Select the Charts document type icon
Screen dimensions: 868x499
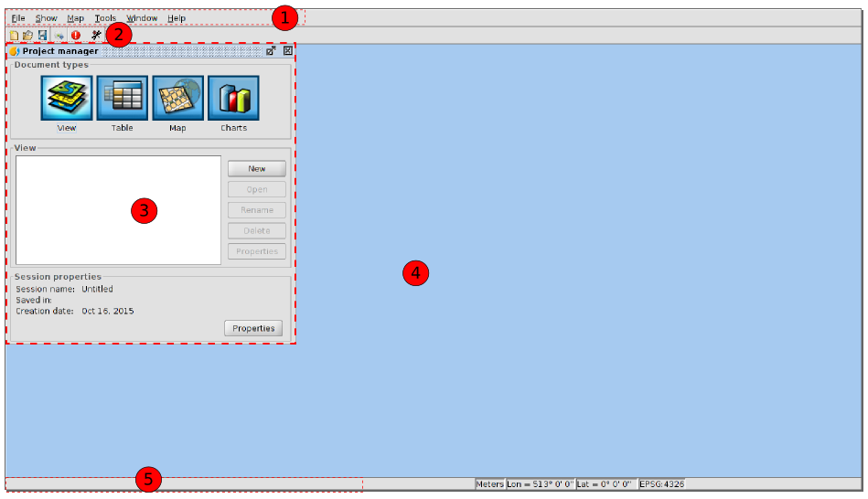[x=233, y=99]
